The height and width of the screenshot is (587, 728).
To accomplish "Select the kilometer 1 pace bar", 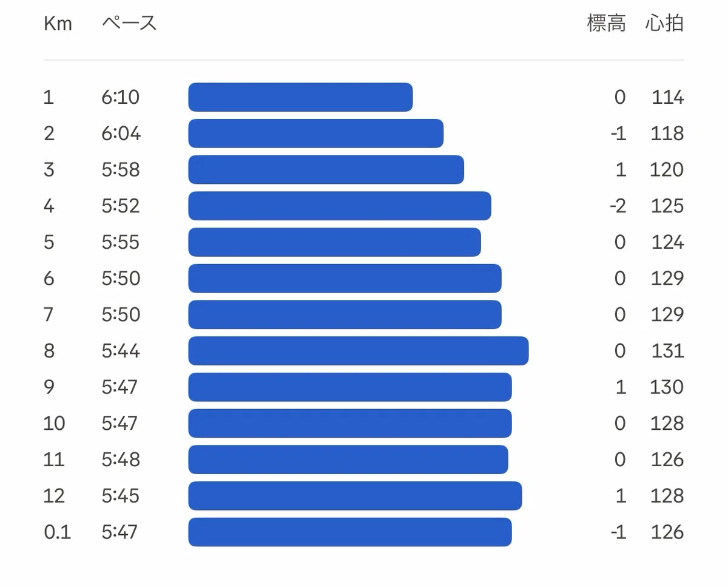I will pyautogui.click(x=300, y=97).
